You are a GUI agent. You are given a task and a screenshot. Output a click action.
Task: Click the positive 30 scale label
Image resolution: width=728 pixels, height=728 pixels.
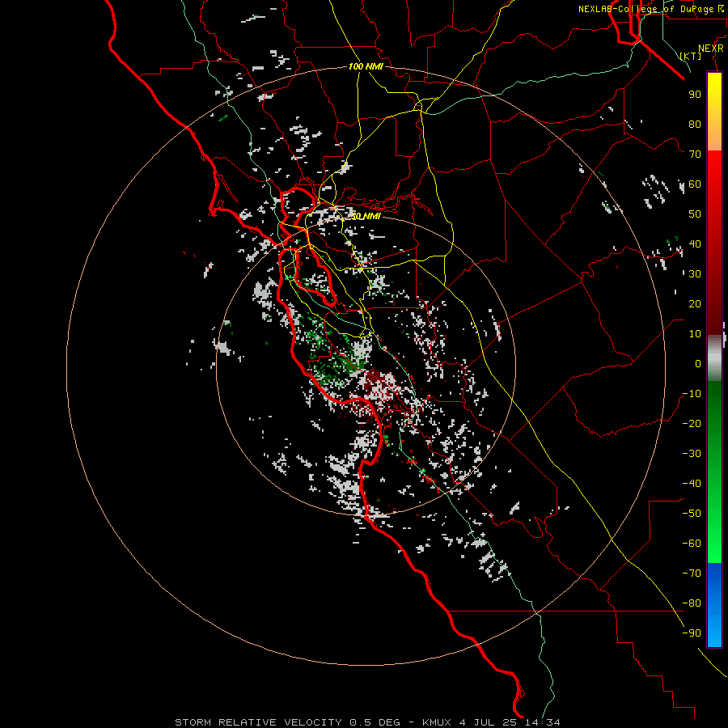click(695, 274)
